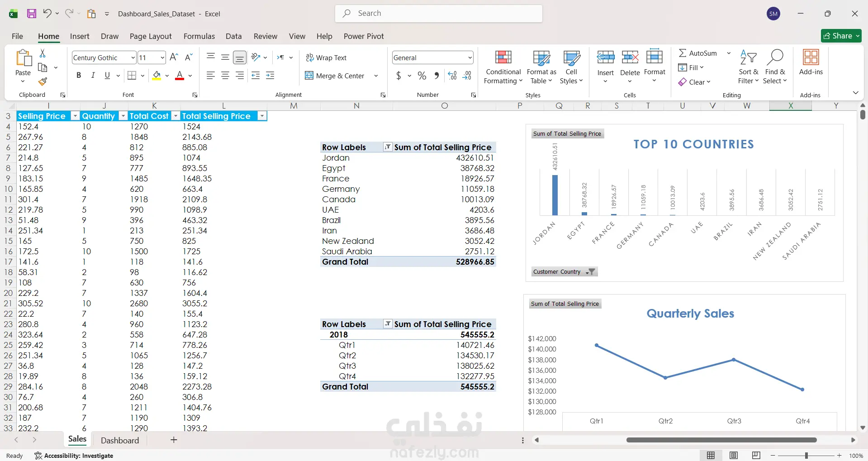Viewport: 868px width, 461px height.
Task: Open the File menu
Action: point(17,36)
